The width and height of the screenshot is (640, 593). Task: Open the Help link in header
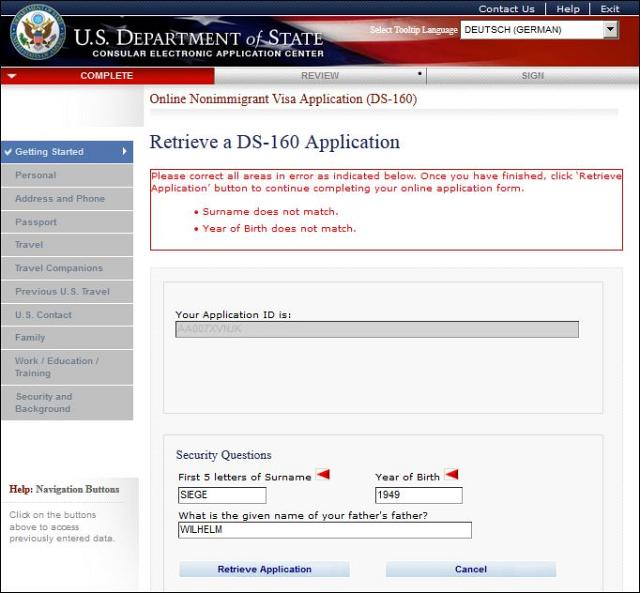point(568,9)
